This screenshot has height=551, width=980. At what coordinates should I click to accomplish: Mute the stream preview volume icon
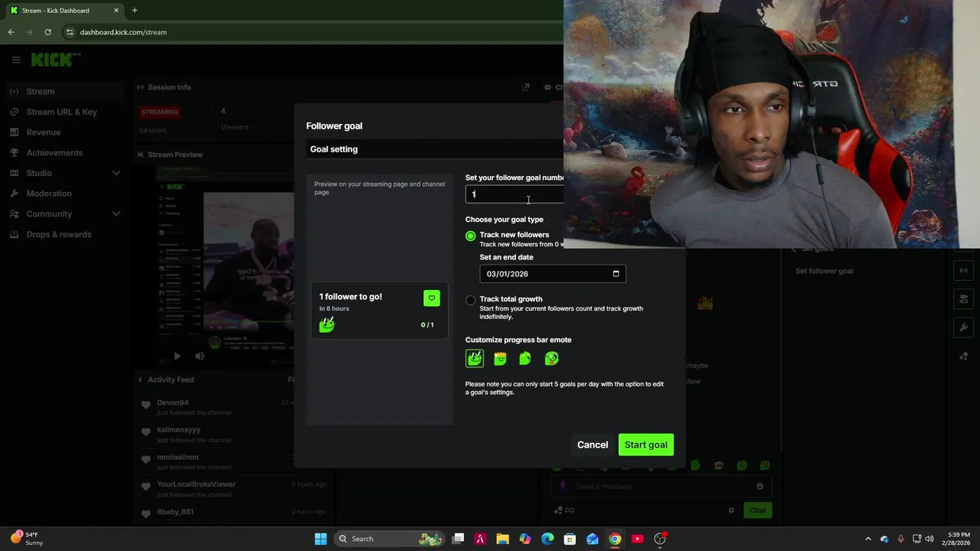coord(199,356)
